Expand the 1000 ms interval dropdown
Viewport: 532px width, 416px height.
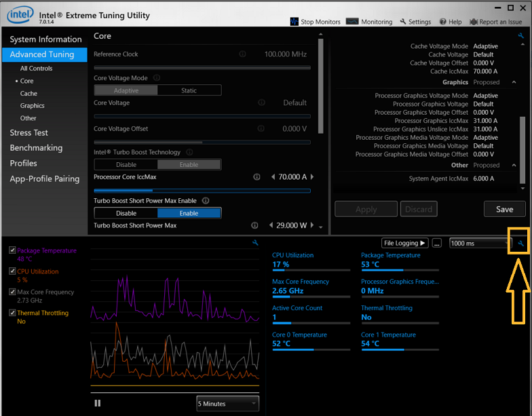click(479, 243)
